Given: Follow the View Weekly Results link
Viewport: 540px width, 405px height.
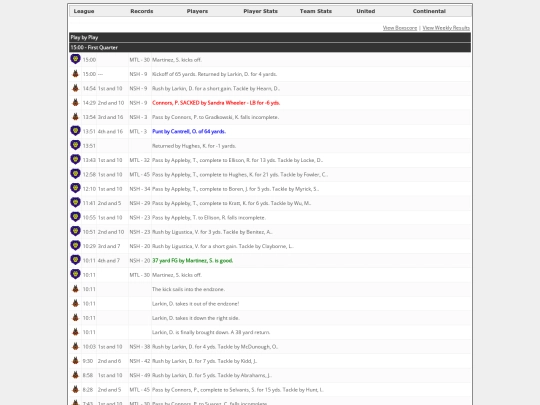Looking at the screenshot, I should [x=446, y=28].
